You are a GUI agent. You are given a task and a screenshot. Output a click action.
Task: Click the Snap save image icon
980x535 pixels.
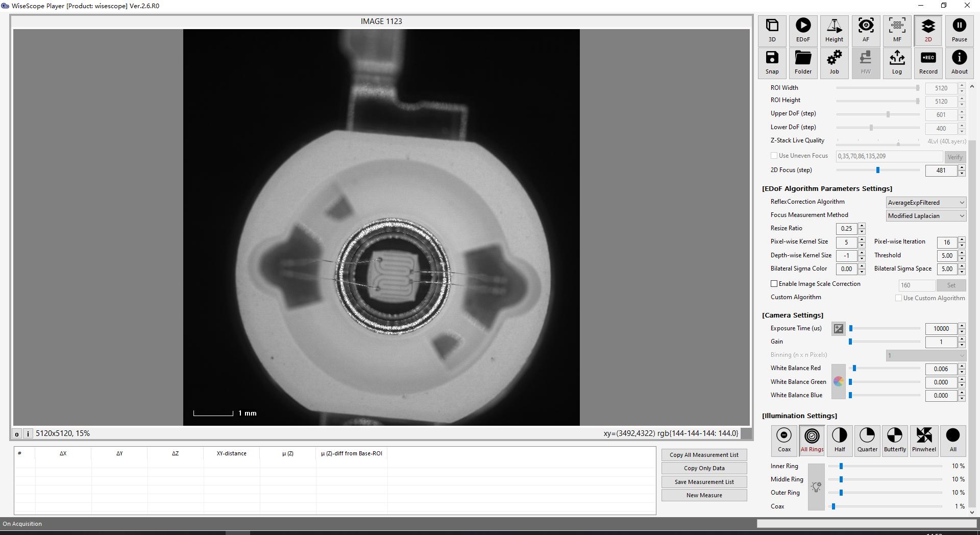coord(772,63)
